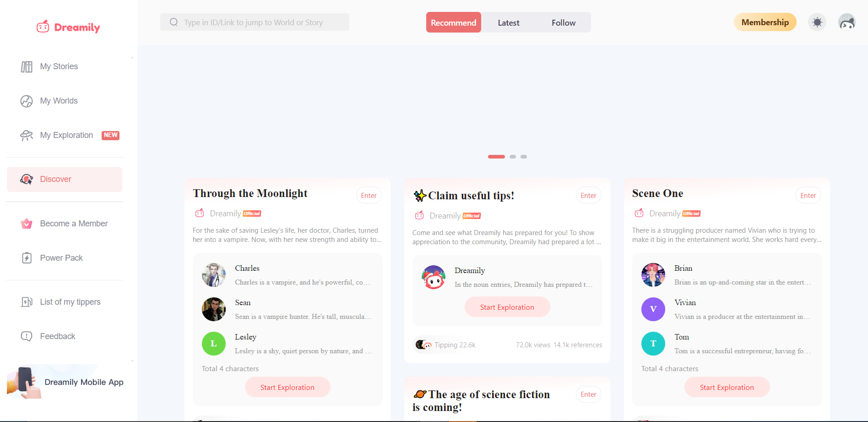Click the My Worlds globe icon

coord(27,101)
